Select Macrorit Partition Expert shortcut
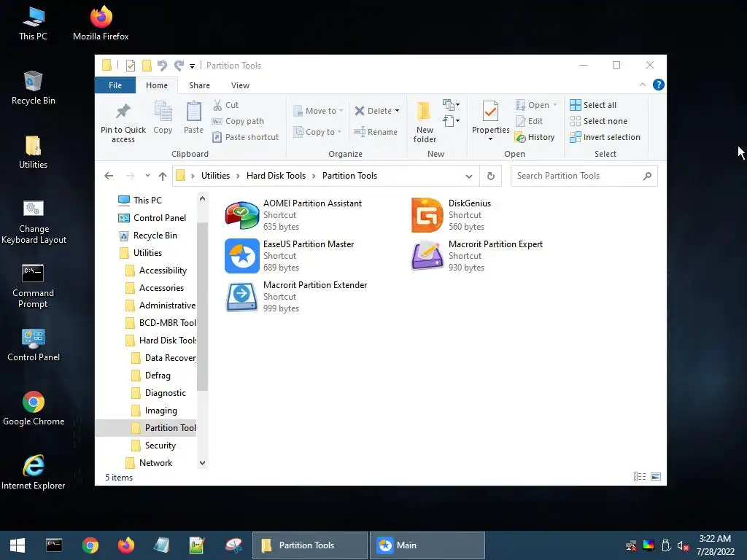The image size is (747, 560). click(476, 256)
